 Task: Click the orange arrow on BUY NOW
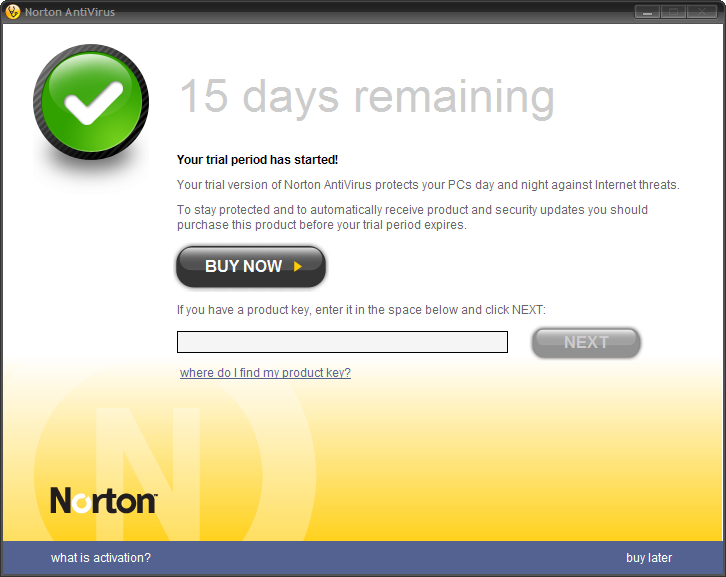[x=298, y=266]
